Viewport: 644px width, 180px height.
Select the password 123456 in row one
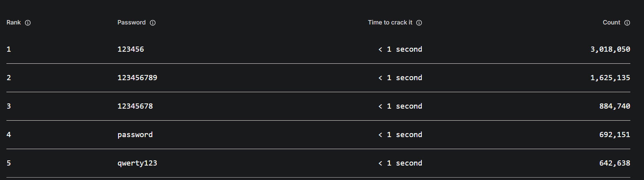pyautogui.click(x=131, y=49)
